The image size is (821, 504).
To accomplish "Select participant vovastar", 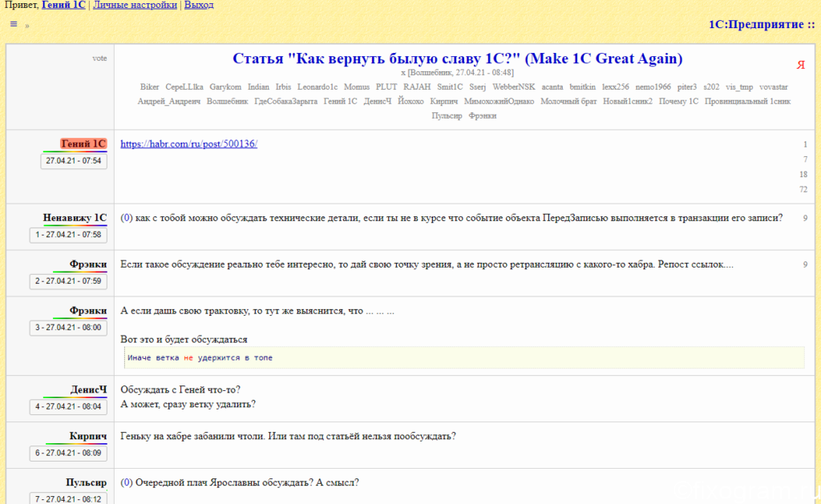I will [x=774, y=87].
